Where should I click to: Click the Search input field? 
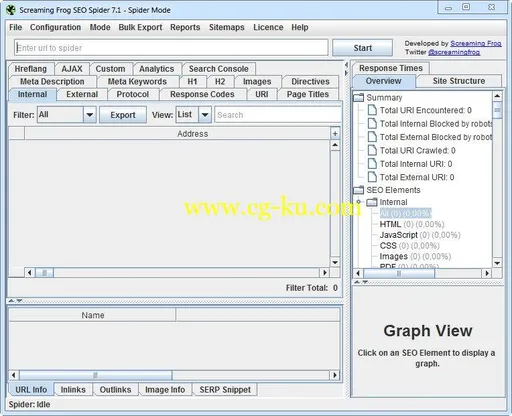[278, 115]
